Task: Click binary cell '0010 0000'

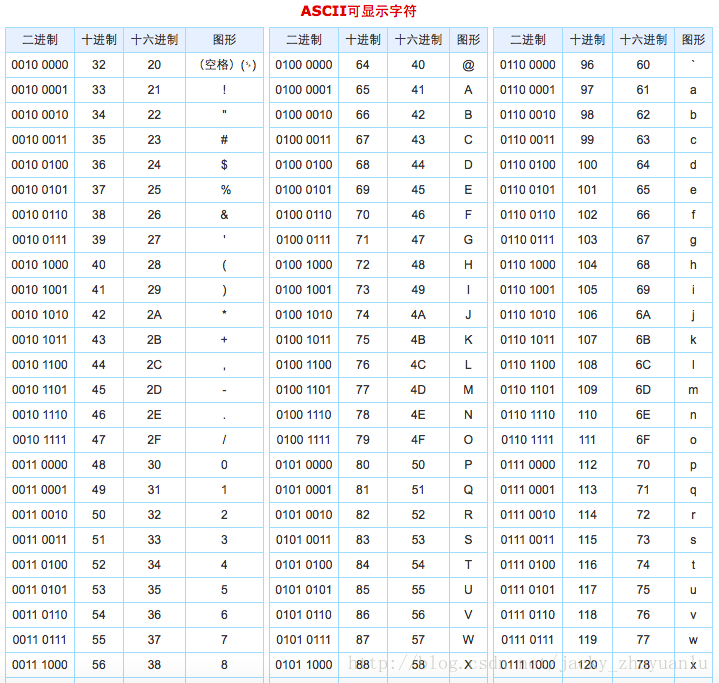Action: (x=40, y=65)
